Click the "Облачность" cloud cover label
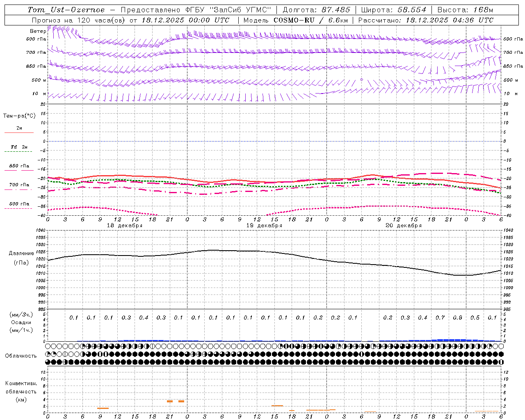The image size is (525, 420). click(21, 356)
